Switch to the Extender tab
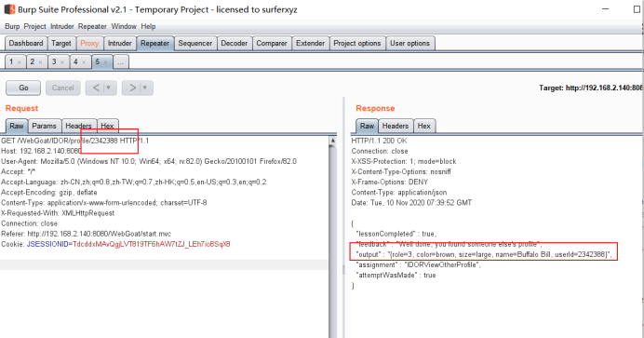 [x=310, y=43]
